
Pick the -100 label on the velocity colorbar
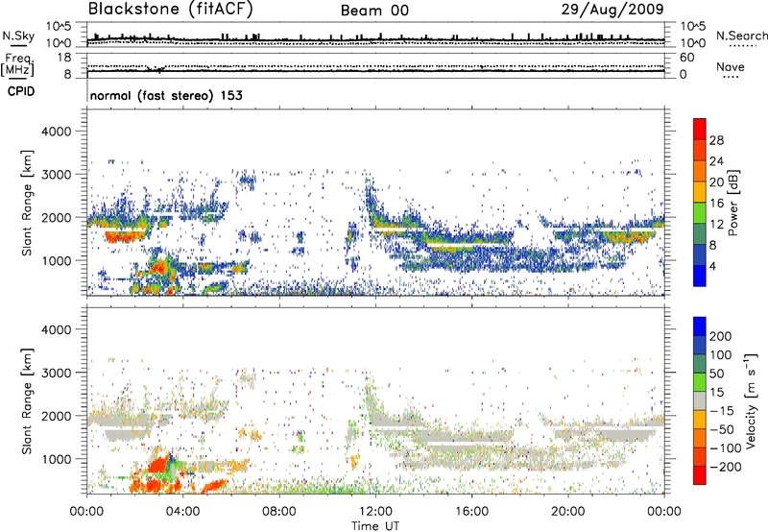click(x=724, y=448)
